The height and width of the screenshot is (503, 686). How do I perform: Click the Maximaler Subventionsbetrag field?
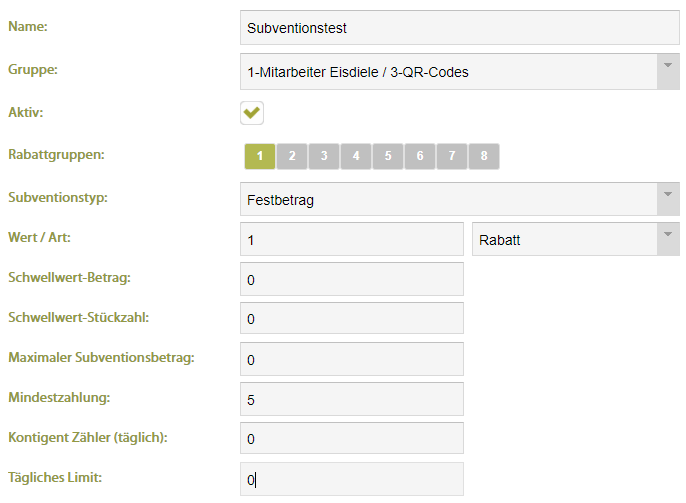pyautogui.click(x=352, y=359)
